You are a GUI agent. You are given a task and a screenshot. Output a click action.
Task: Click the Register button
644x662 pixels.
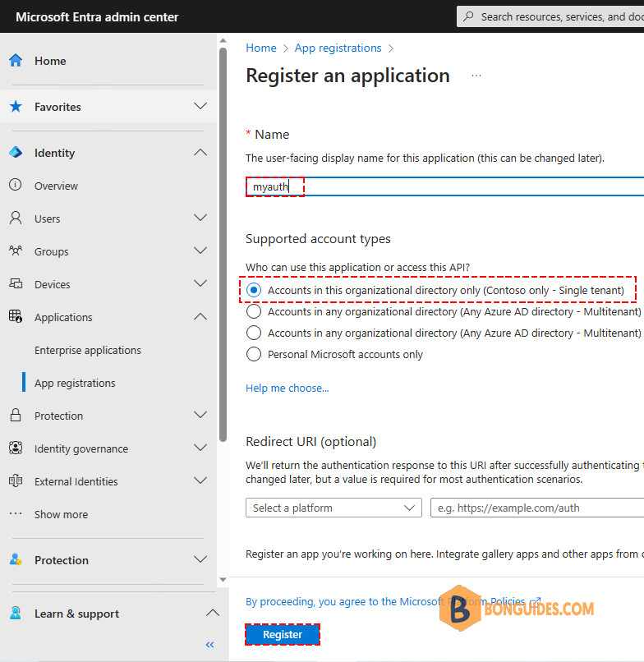[x=283, y=634]
